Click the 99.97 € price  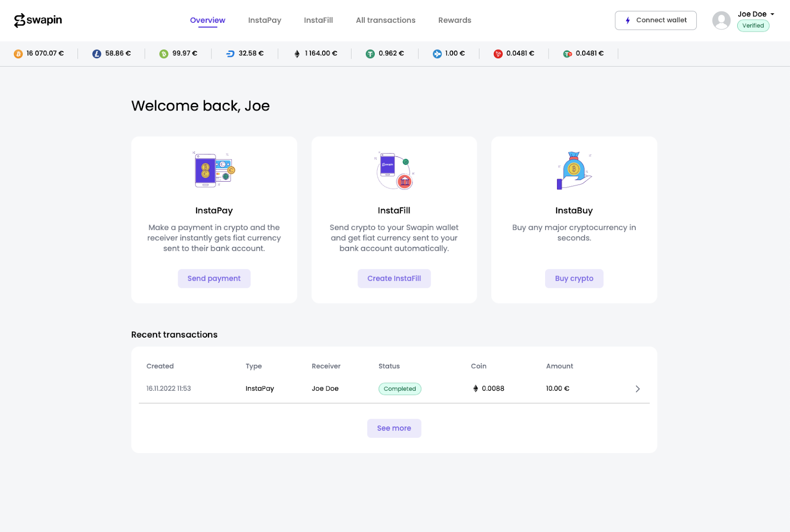[x=185, y=53]
